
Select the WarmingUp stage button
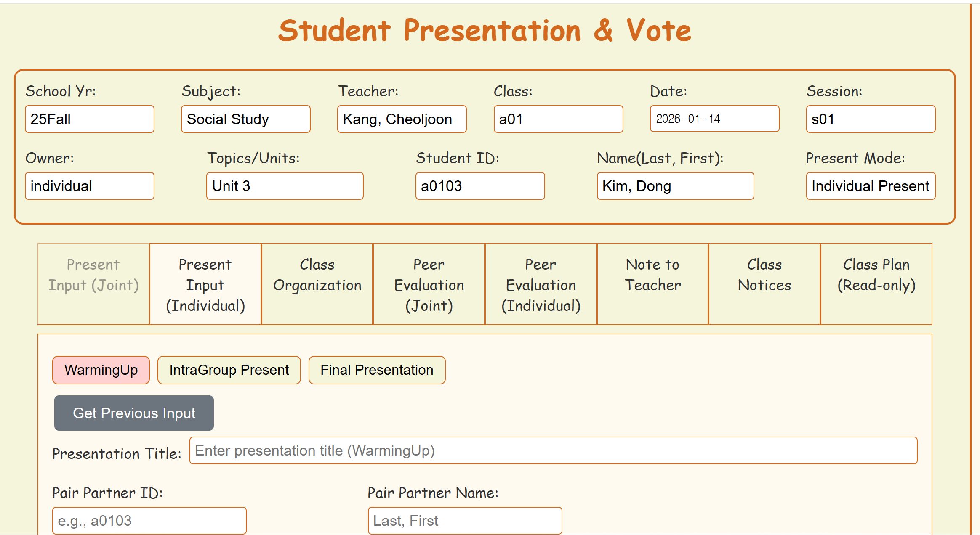(101, 370)
